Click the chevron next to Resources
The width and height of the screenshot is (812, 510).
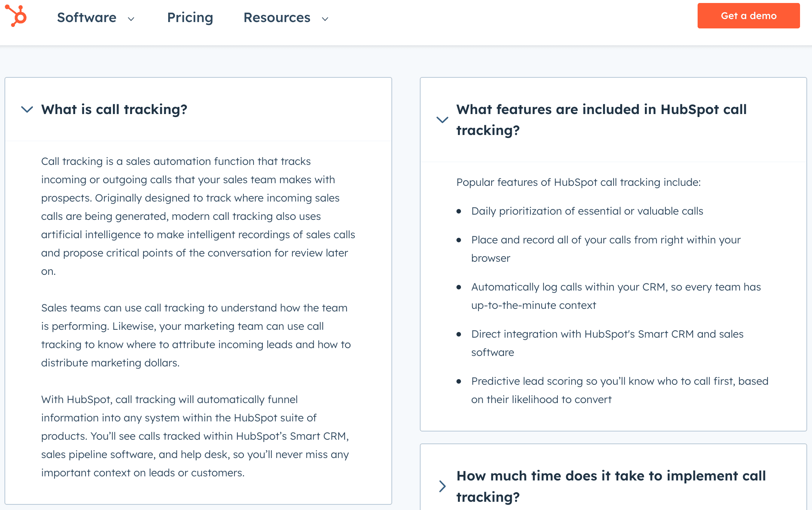pyautogui.click(x=325, y=19)
